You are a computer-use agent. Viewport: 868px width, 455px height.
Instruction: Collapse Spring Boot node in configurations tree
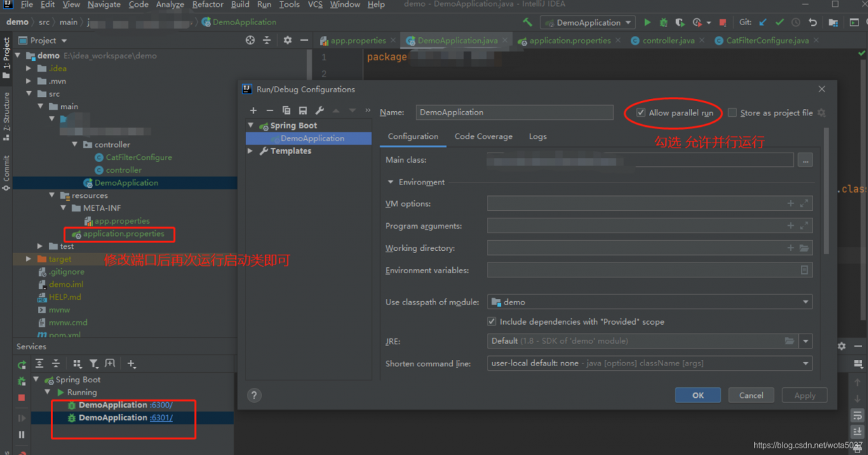(251, 125)
